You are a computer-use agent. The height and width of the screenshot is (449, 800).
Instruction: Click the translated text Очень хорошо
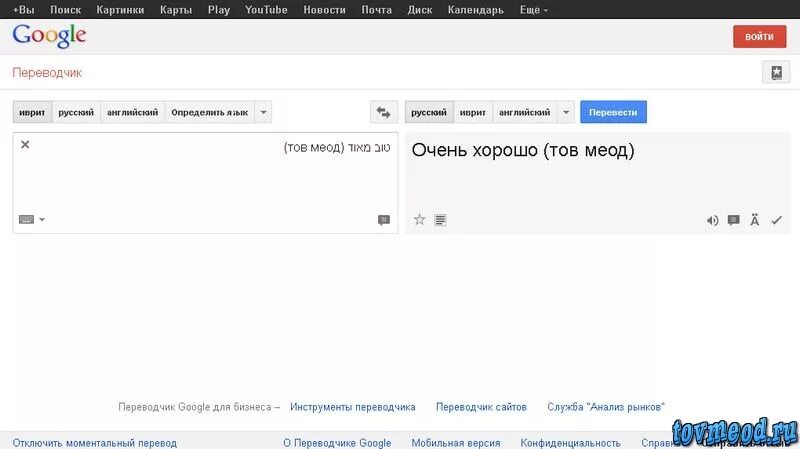pos(474,150)
